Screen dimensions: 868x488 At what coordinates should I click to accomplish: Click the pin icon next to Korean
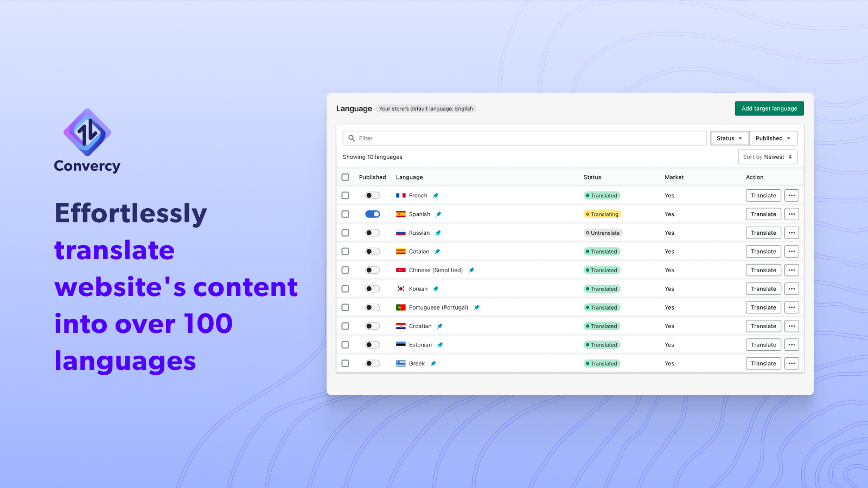[436, 289]
